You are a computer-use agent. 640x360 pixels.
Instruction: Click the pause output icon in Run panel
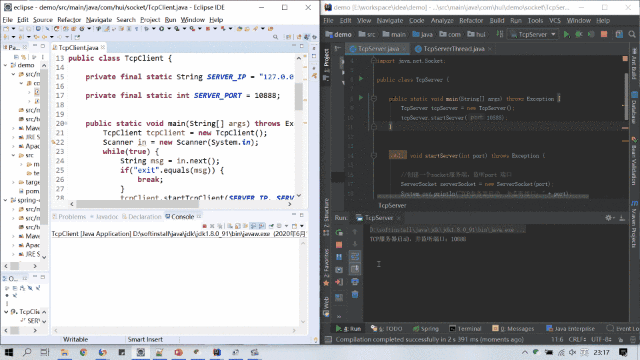pos(339,257)
